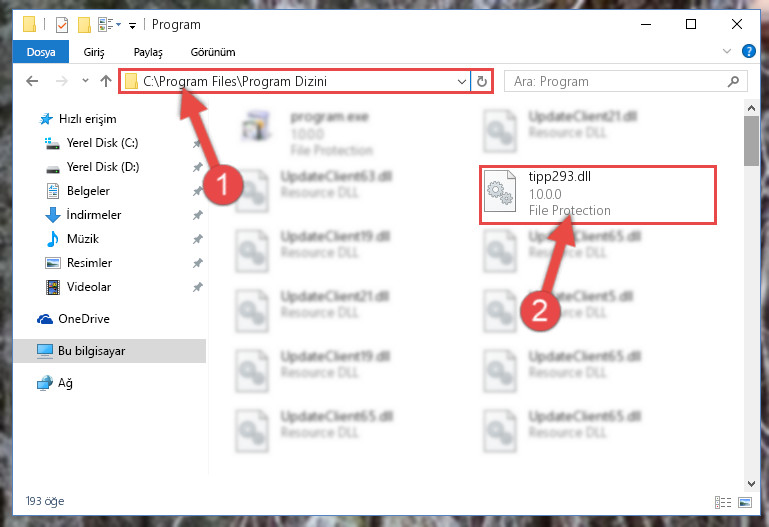Open the Dosya menu tab
This screenshot has width=769, height=527.
[41, 52]
